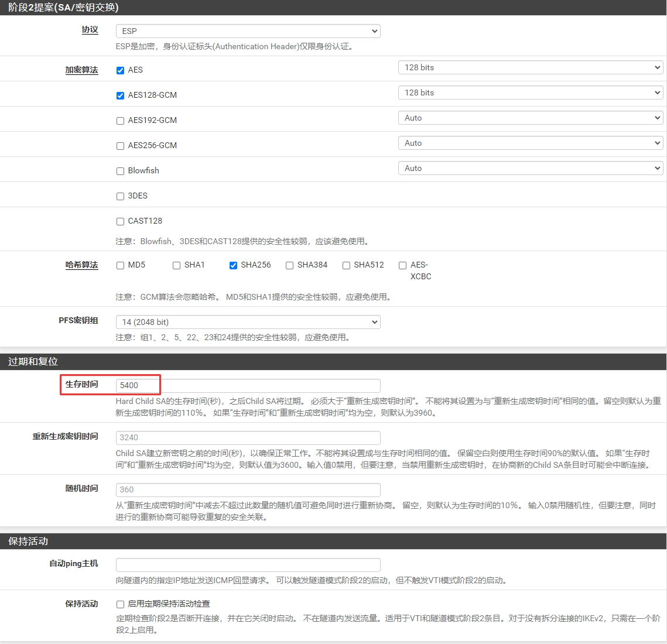
Task: Enable the SHA512 hash checkbox
Action: click(x=346, y=265)
